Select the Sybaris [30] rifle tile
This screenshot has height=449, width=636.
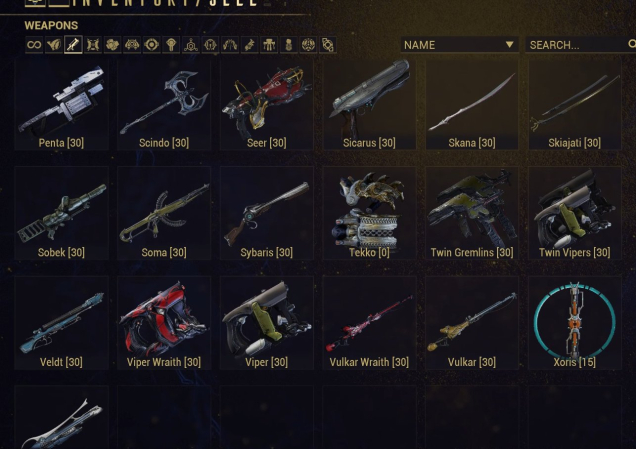coord(266,213)
